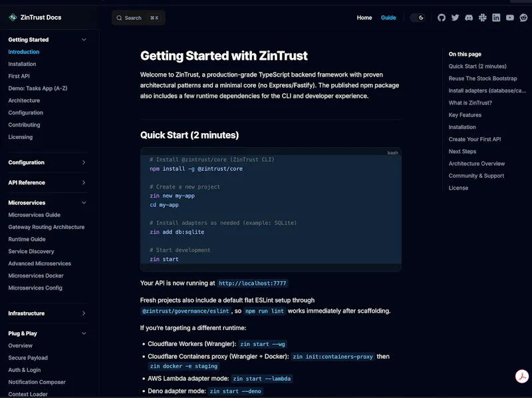Open the Licensing page
This screenshot has height=398, width=532.
point(21,137)
